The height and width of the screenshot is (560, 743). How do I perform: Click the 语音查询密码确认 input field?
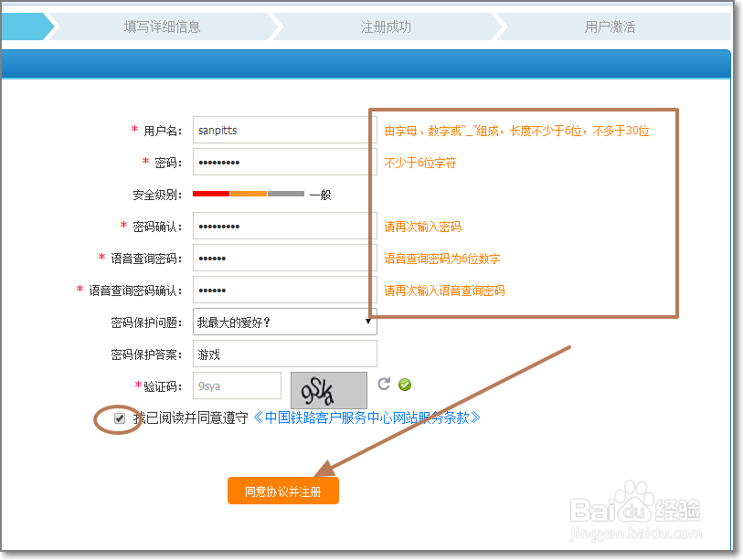tap(283, 290)
